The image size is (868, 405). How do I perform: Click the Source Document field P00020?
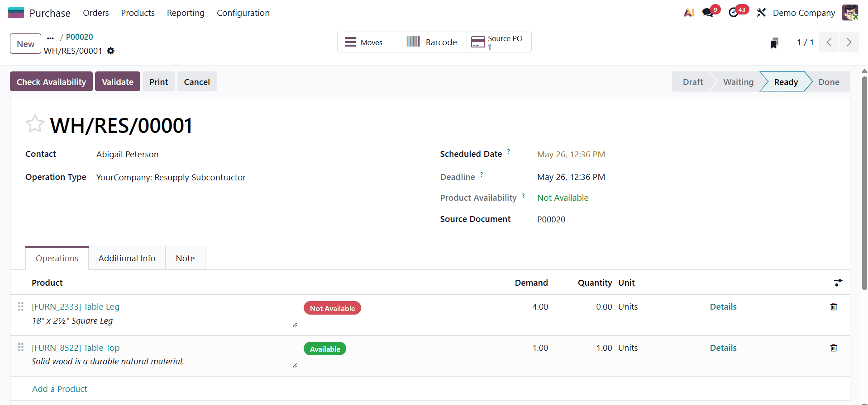coord(551,219)
